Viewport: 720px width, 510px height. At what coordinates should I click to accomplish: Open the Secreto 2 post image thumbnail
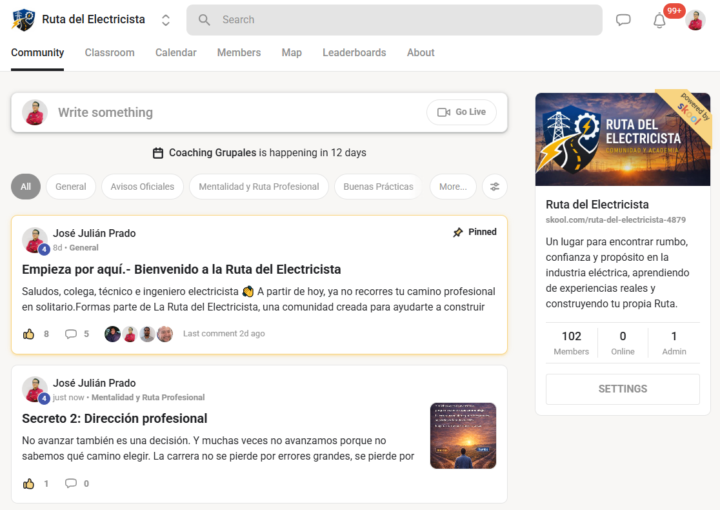coord(463,436)
